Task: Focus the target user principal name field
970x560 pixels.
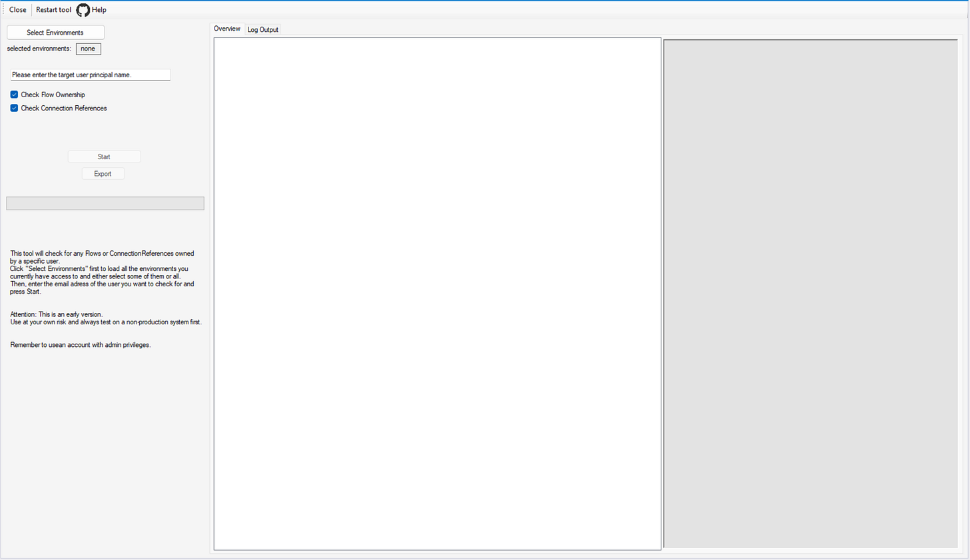Action: 90,75
